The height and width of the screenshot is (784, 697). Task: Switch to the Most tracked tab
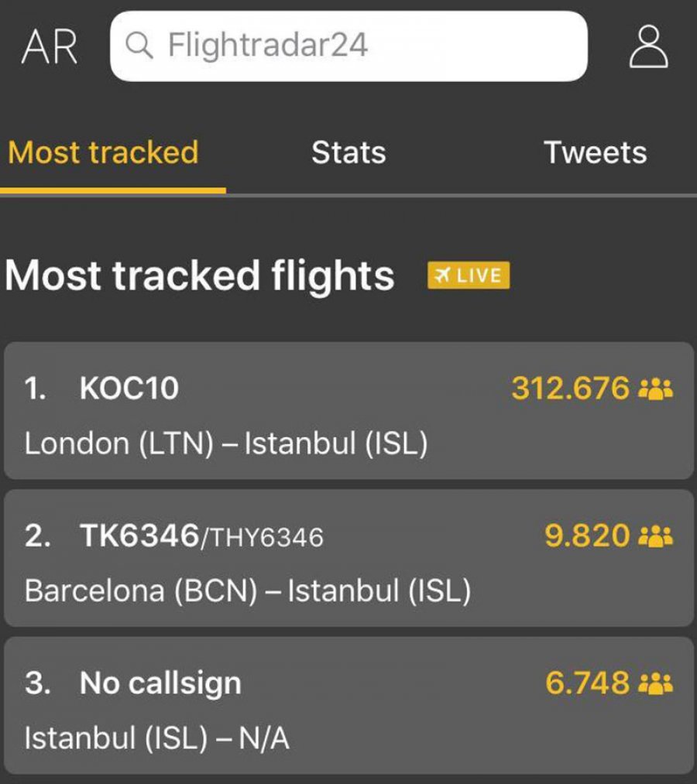[x=103, y=152]
